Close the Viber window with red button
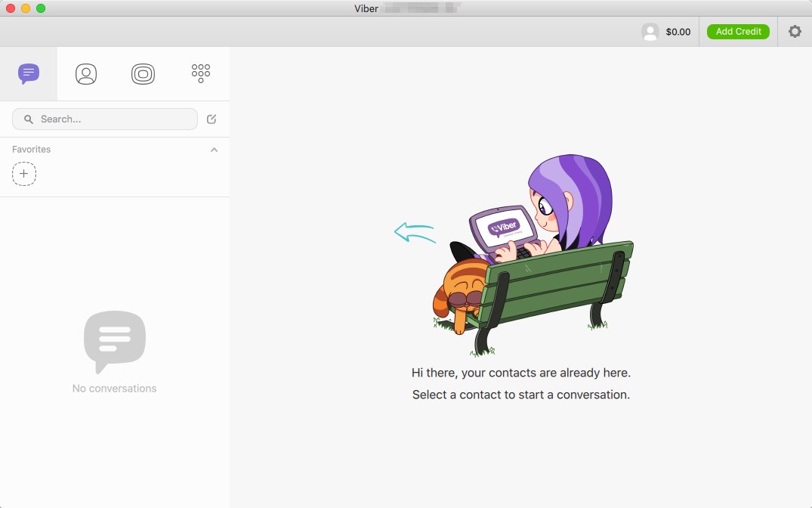812x508 pixels. click(11, 8)
